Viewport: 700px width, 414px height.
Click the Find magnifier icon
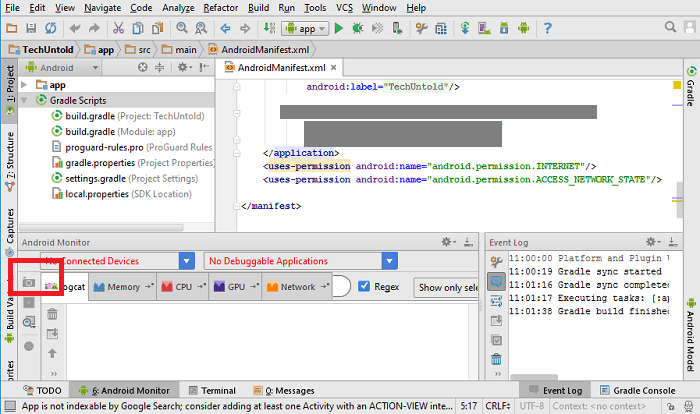182,28
